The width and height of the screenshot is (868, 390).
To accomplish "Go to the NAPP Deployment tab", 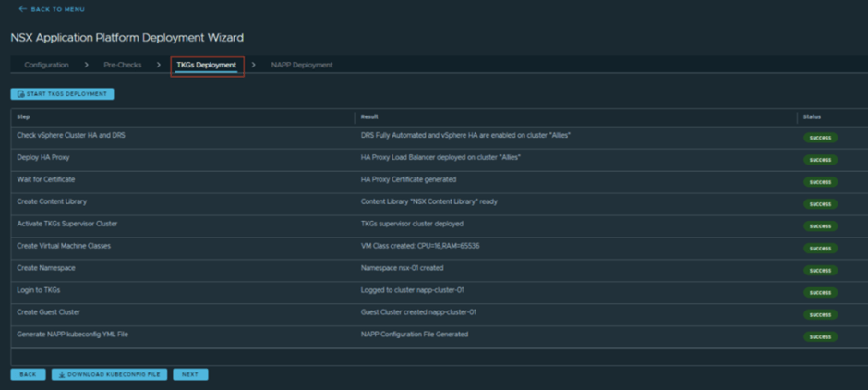I will tap(302, 65).
